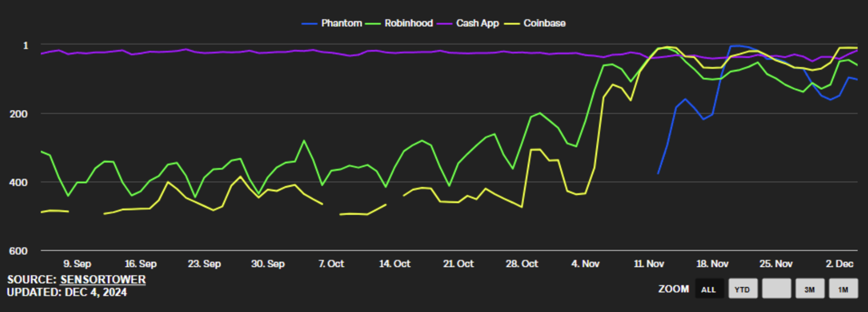
Task: Click the green Robinhood legend line marker
Action: (373, 24)
